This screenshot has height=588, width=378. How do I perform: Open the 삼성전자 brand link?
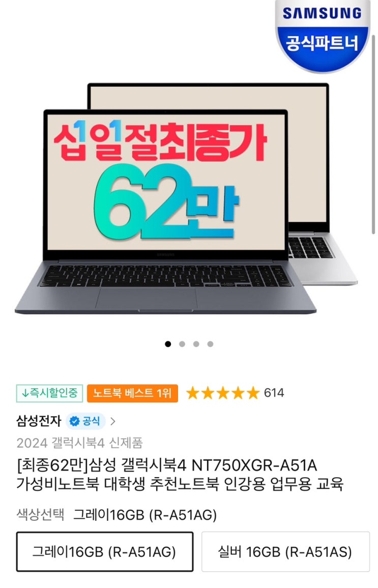(39, 421)
